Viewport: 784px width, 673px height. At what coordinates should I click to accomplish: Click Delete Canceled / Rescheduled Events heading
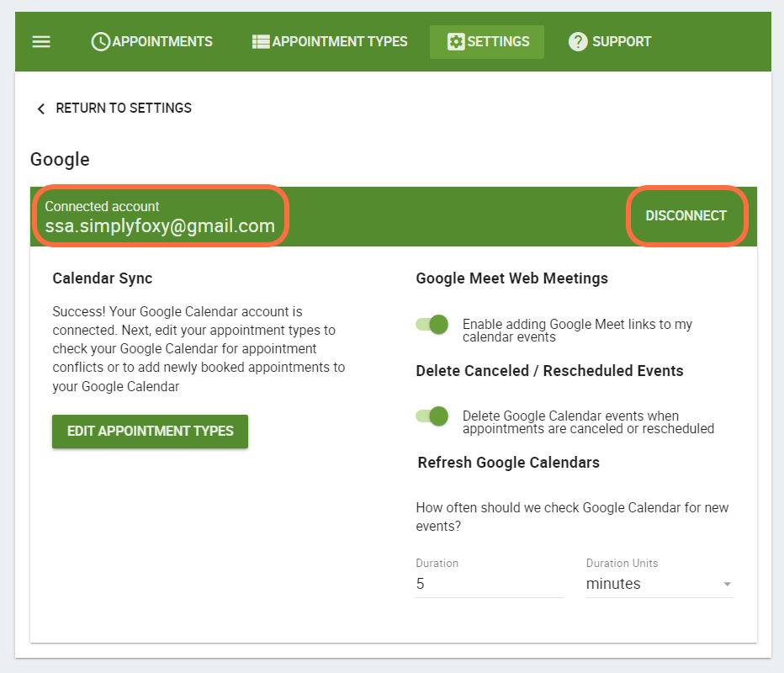(549, 370)
